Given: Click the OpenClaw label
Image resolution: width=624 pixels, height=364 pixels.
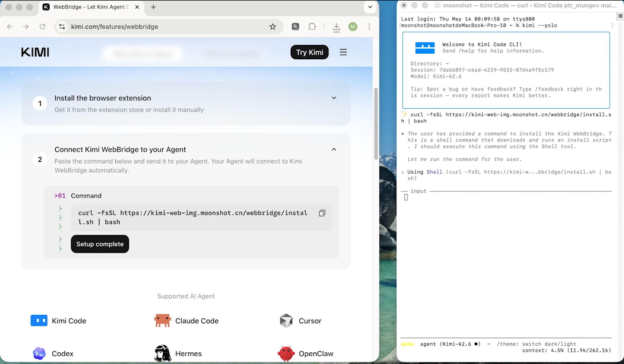Looking at the screenshot, I should pos(316,354).
